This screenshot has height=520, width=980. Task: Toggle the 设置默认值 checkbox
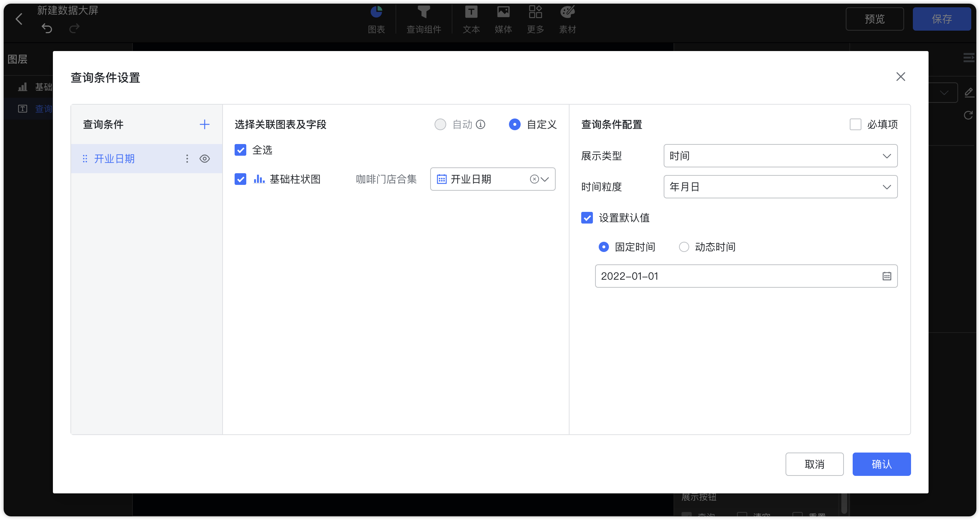[587, 218]
